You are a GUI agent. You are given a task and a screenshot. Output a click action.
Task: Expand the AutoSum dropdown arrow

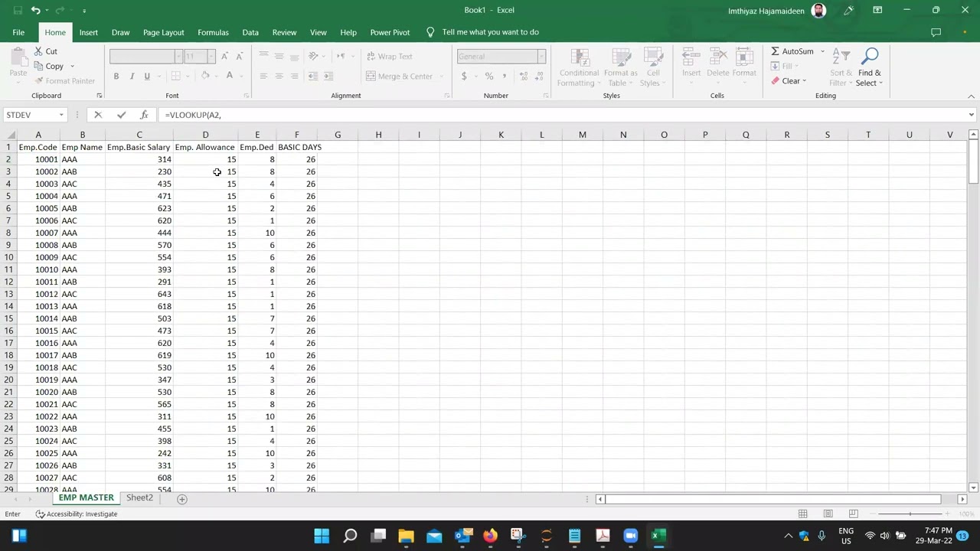point(823,51)
